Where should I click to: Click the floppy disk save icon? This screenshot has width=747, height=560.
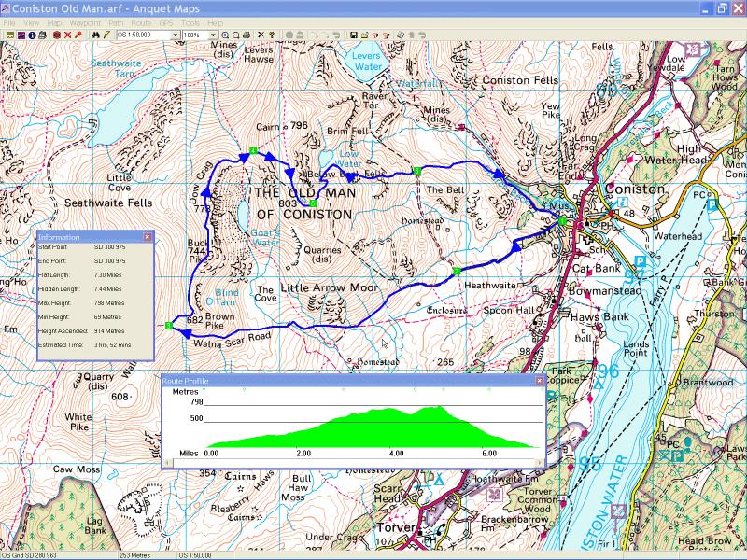(x=354, y=35)
